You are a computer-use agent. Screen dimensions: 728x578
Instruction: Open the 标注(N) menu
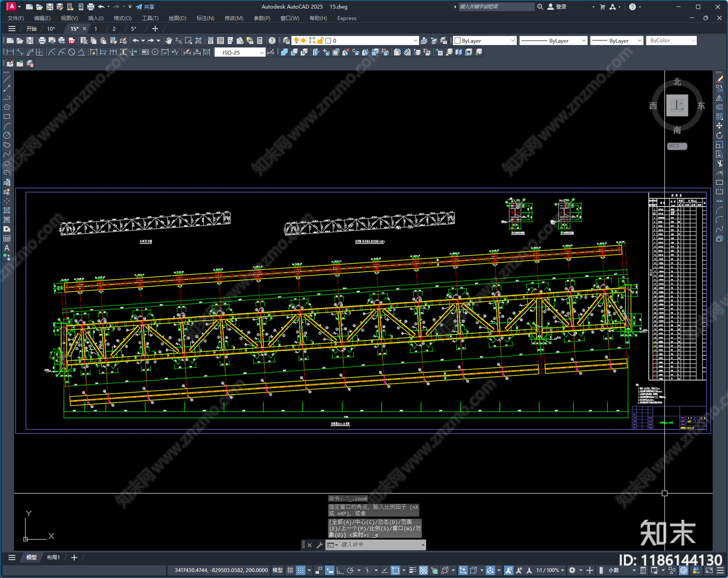pyautogui.click(x=205, y=18)
